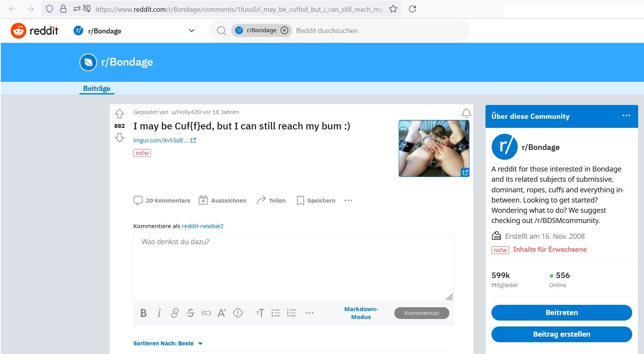Click the search magnifier icon

222,31
